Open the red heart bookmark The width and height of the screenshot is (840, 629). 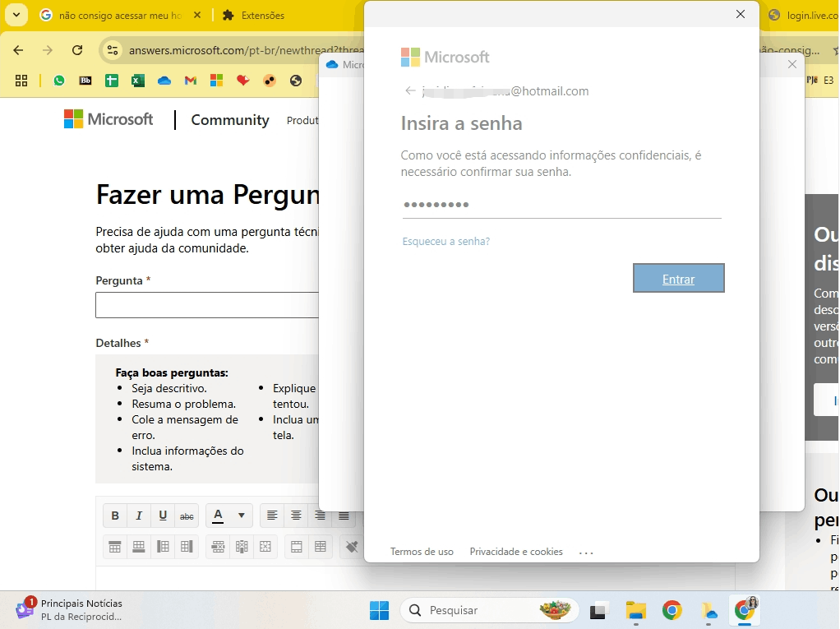point(243,81)
